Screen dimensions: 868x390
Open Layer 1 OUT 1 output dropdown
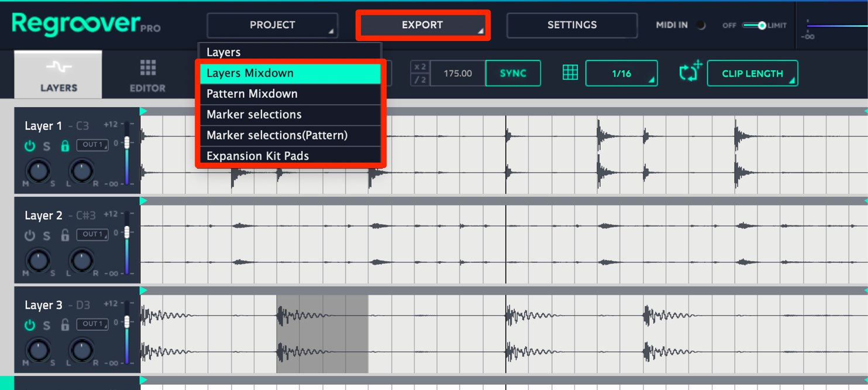pyautogui.click(x=92, y=145)
